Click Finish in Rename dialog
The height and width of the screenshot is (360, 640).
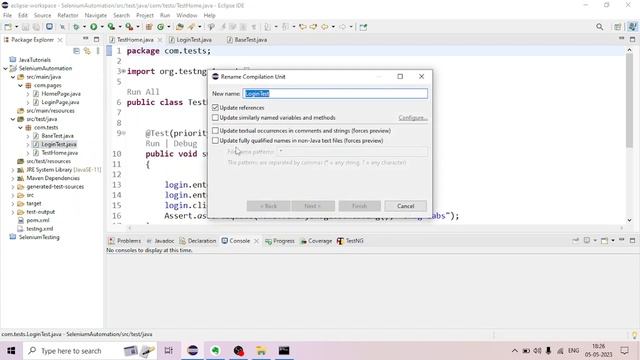coord(359,206)
